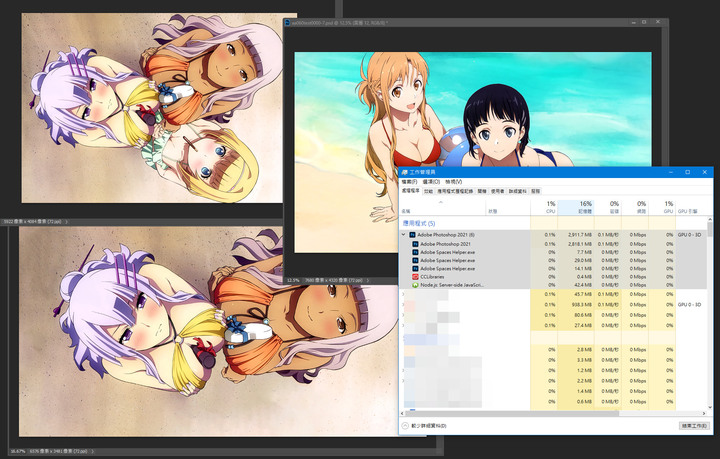Click the red CCLibraries process icon

pyautogui.click(x=416, y=277)
